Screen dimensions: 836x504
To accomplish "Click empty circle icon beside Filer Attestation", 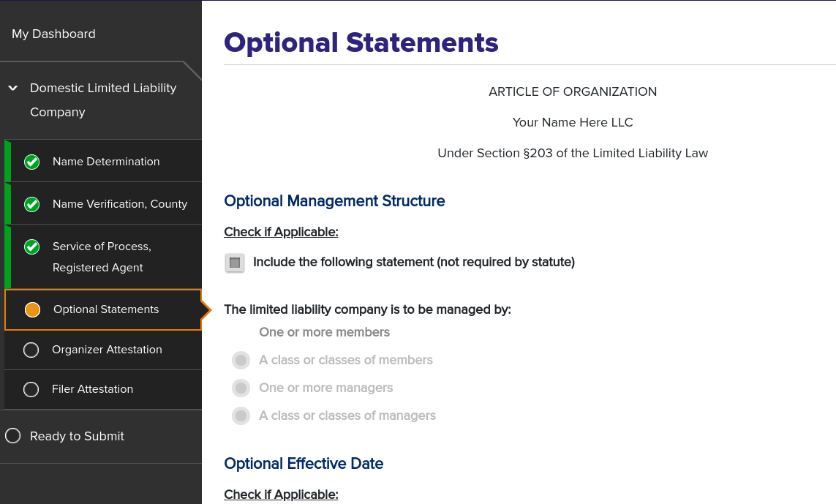I will [31, 389].
